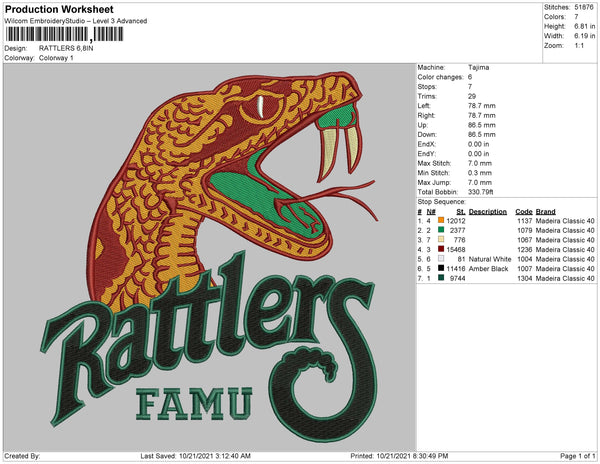Viewport: 600px width, 464px height.
Task: Click 'Last Saved: 10/21/2021 3:12:40 AM'
Action: click(195, 456)
